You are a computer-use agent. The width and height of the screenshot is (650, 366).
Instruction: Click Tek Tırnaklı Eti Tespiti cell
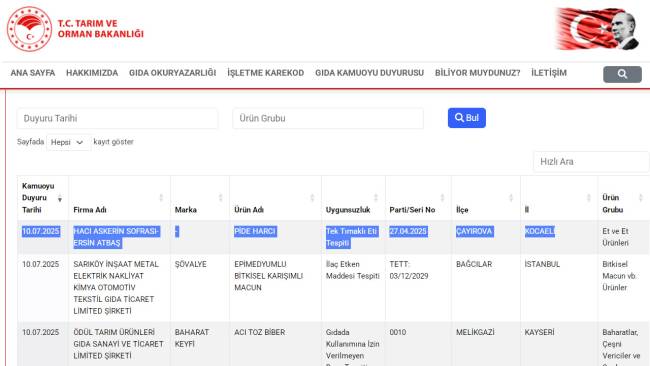(x=352, y=237)
